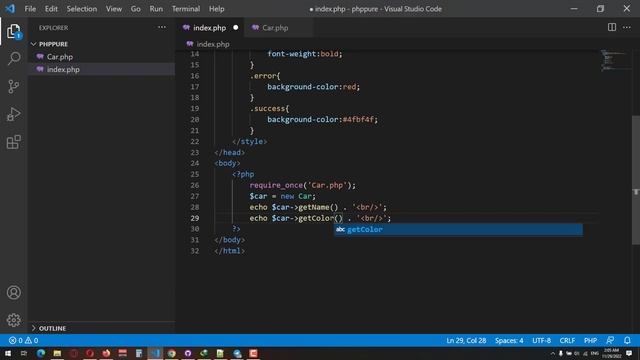Click CRLF end of line setting
Image resolution: width=640 pixels, height=360 pixels.
point(567,340)
